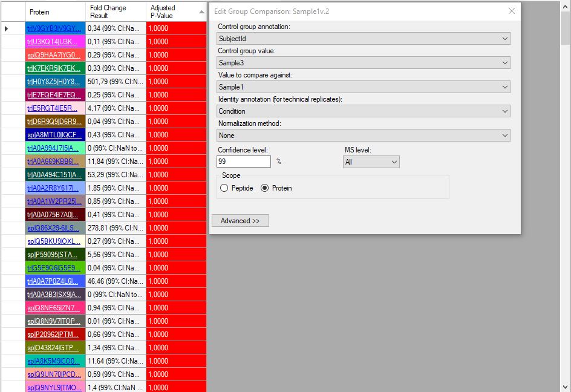571x392 pixels.
Task: Open the MS level dropdown
Action: click(371, 162)
